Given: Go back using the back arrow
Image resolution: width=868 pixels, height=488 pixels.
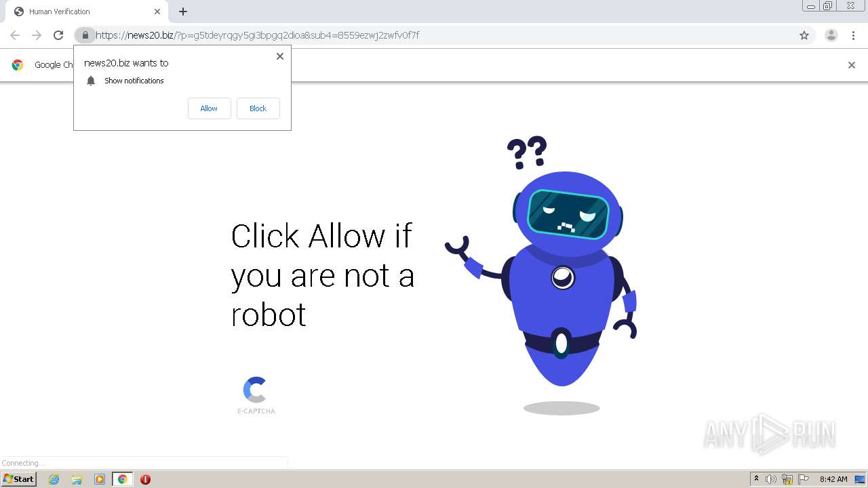Looking at the screenshot, I should coord(15,35).
